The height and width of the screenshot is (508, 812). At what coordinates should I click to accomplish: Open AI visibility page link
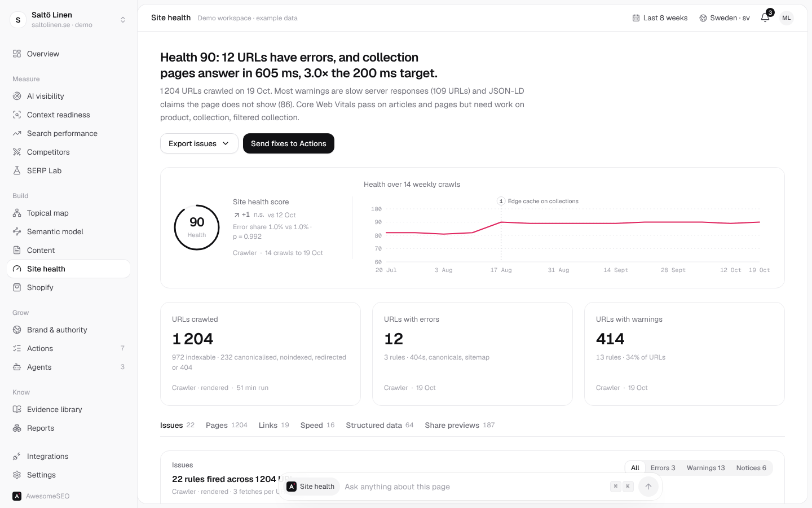[x=68, y=96]
